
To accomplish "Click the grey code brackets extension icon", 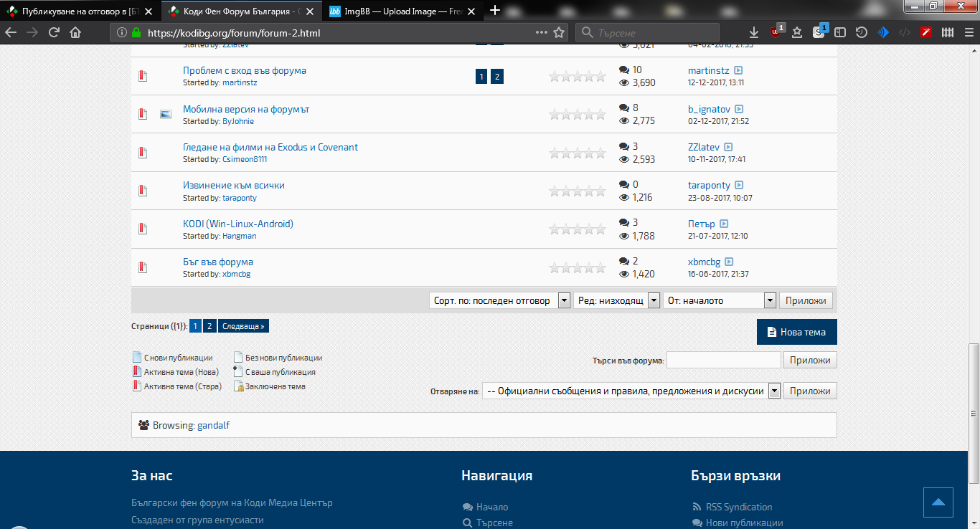I will pos(905,32).
